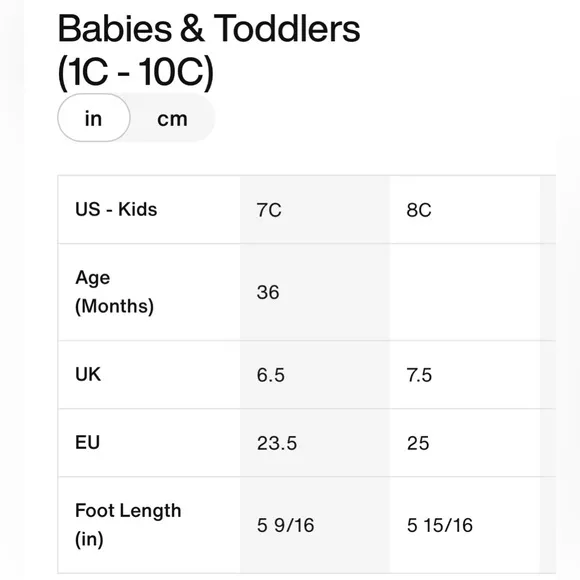Click the partially visible next size column
580x580 pixels.
pos(548,374)
